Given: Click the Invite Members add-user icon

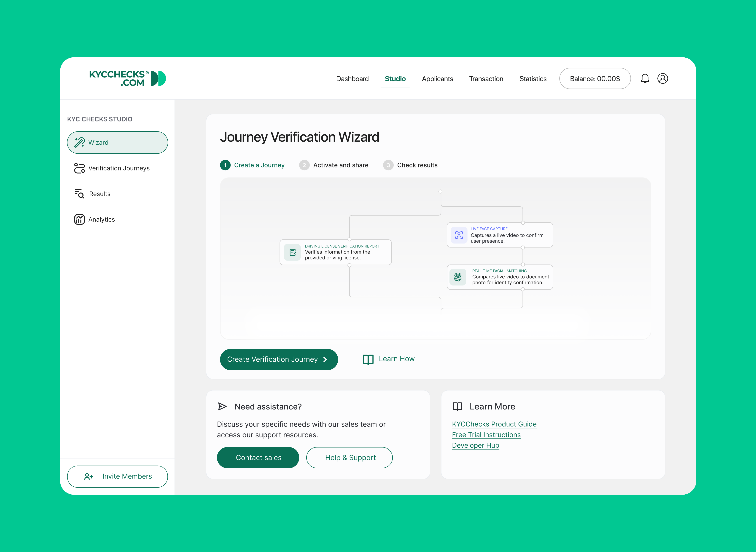Looking at the screenshot, I should point(89,476).
